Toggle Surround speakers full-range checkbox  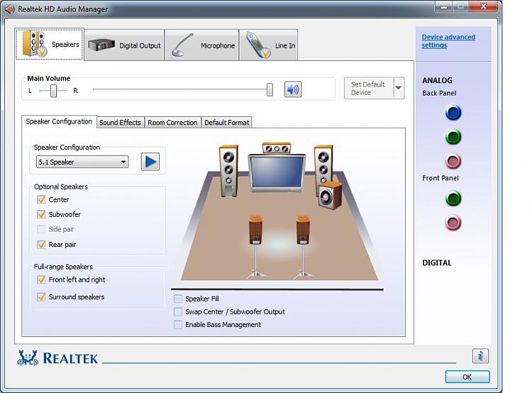point(41,297)
